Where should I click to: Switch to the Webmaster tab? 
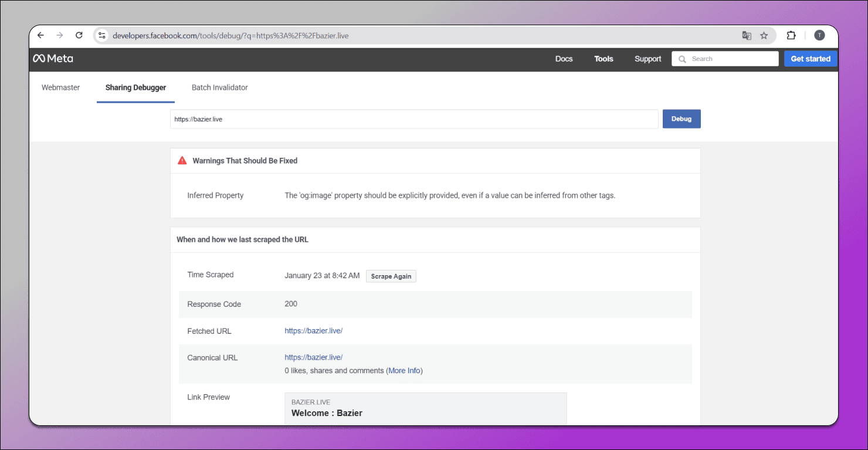(60, 87)
